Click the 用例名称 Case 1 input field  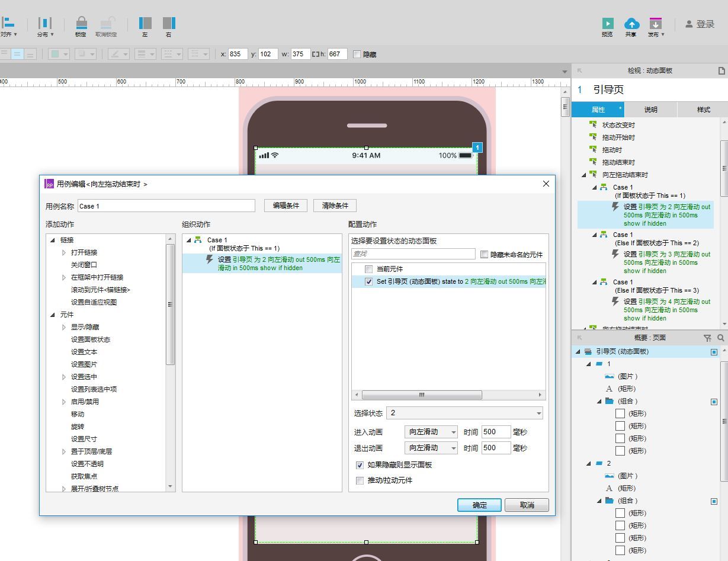point(166,206)
